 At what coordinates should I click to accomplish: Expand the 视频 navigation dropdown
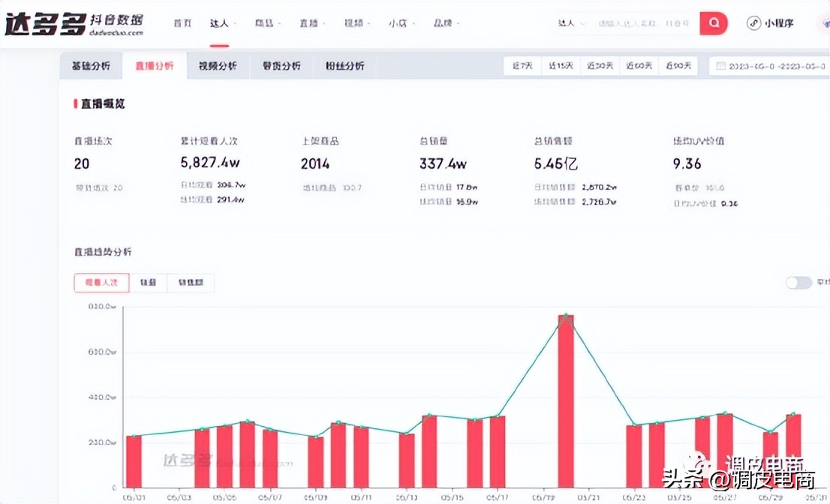pos(356,23)
